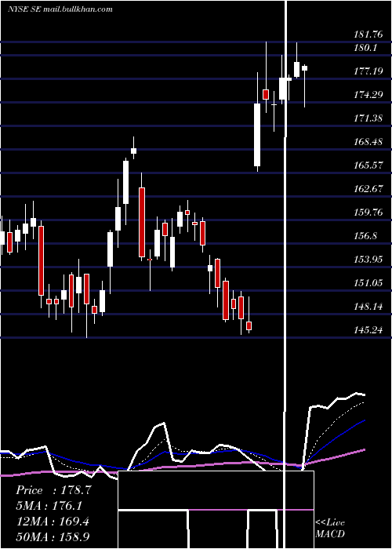This screenshot has height=549, width=392.
Task: Select the 180.1 price level label
Action: pyautogui.click(x=365, y=47)
